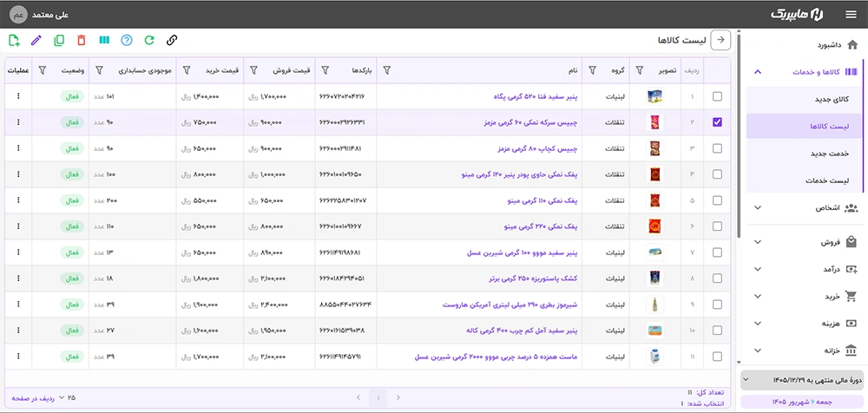Open product link کشک پاستوریزه ۲۵۰ گرمی برتر
The image size is (868, 413).
point(533,279)
